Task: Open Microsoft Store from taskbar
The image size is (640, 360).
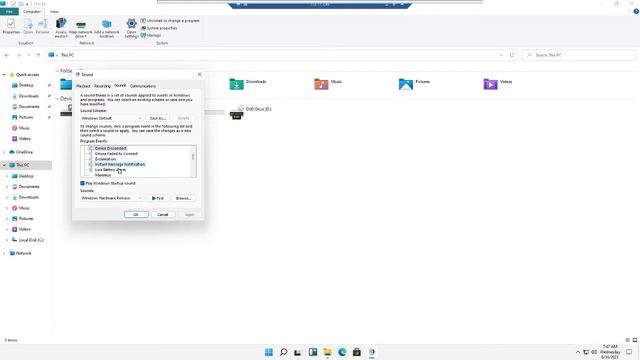Action: 357,352
